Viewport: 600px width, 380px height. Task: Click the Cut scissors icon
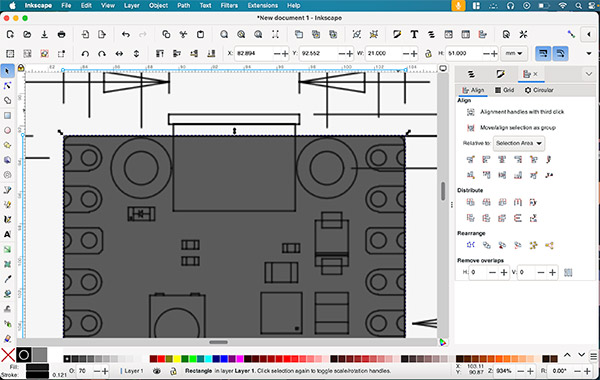pyautogui.click(x=183, y=34)
